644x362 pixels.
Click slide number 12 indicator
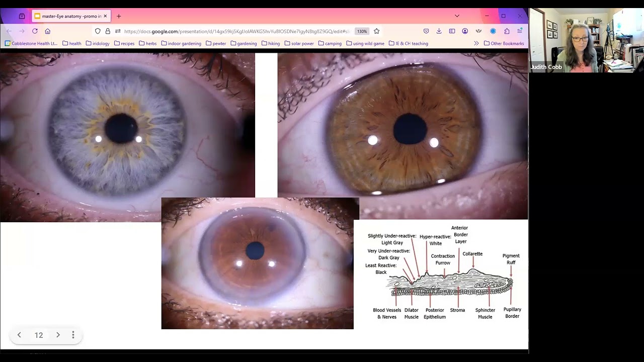click(39, 335)
